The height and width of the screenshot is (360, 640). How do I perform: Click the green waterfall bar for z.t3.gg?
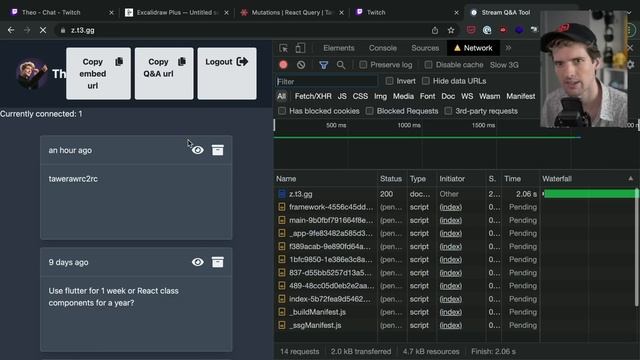pyautogui.click(x=589, y=194)
